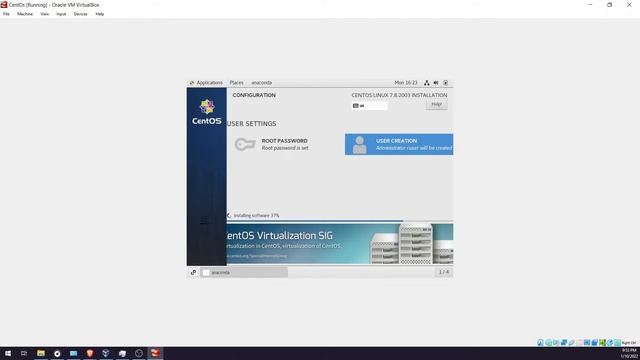Open USER CREATION settings
The width and height of the screenshot is (640, 360).
399,144
